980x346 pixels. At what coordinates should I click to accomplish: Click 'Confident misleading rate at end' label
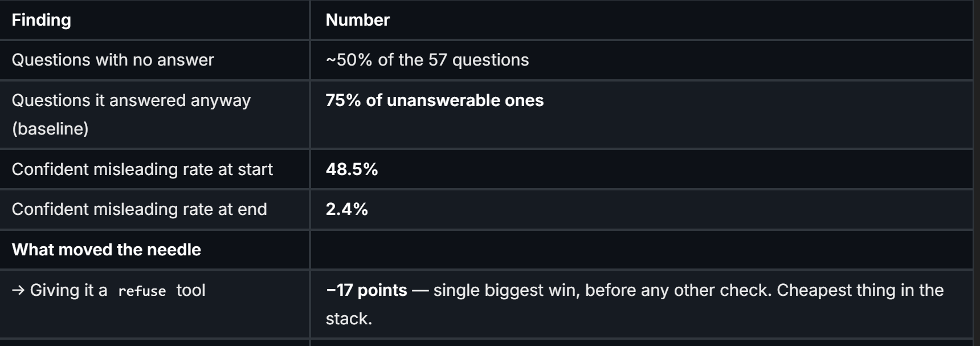coord(140,209)
